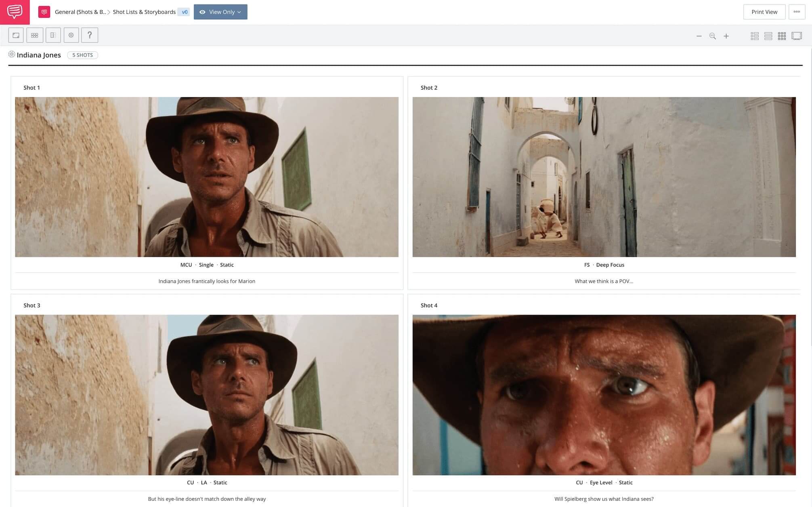Click the LA spec under Shot 3
This screenshot has height=507, width=812.
click(x=204, y=482)
